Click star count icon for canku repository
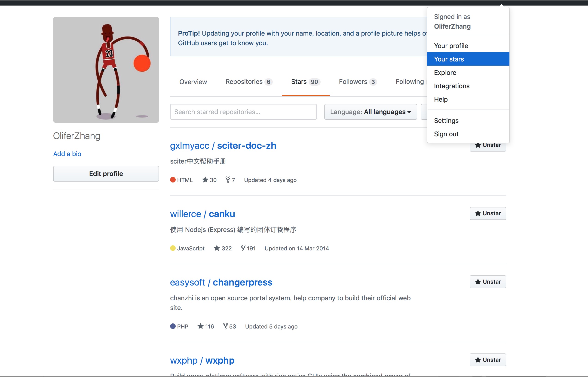The height and width of the screenshot is (377, 588). [217, 248]
